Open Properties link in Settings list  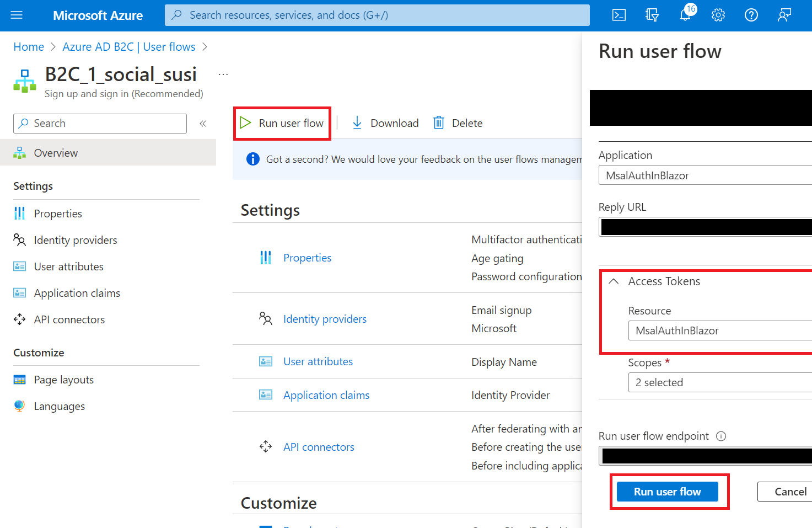click(307, 258)
